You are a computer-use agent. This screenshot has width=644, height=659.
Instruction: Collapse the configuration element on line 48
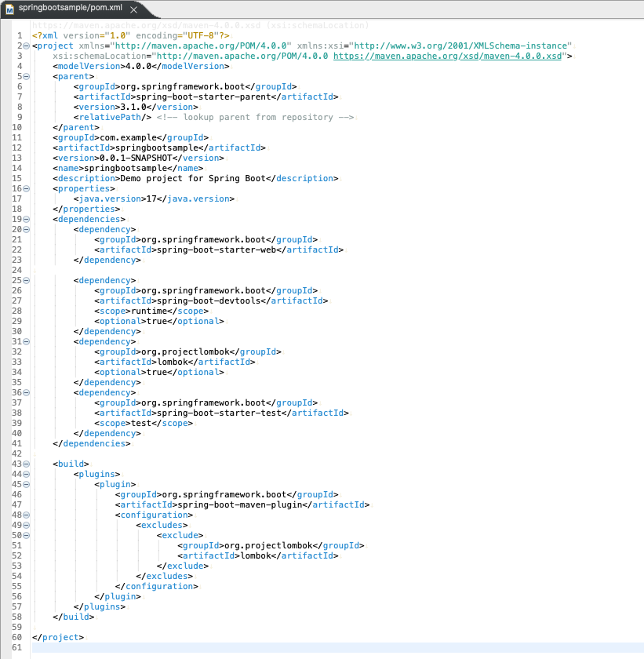(27, 515)
